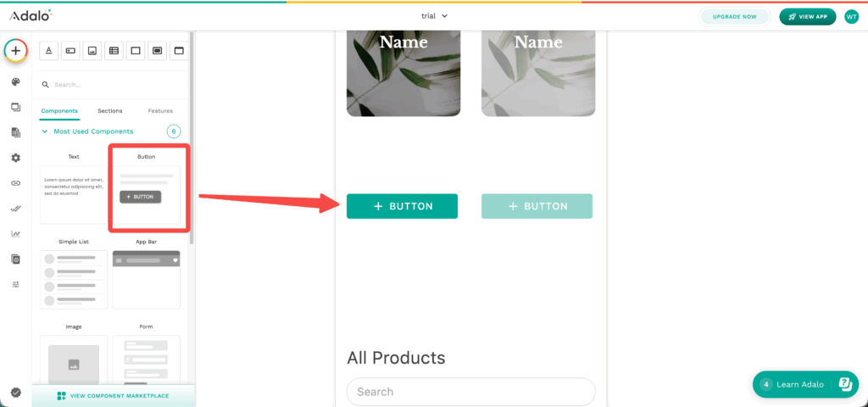Open the WT user avatar menu
The image size is (868, 407).
[851, 16]
